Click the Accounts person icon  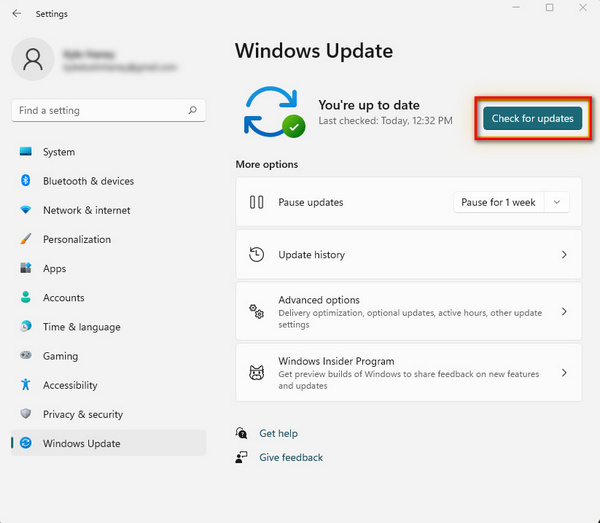click(x=26, y=297)
